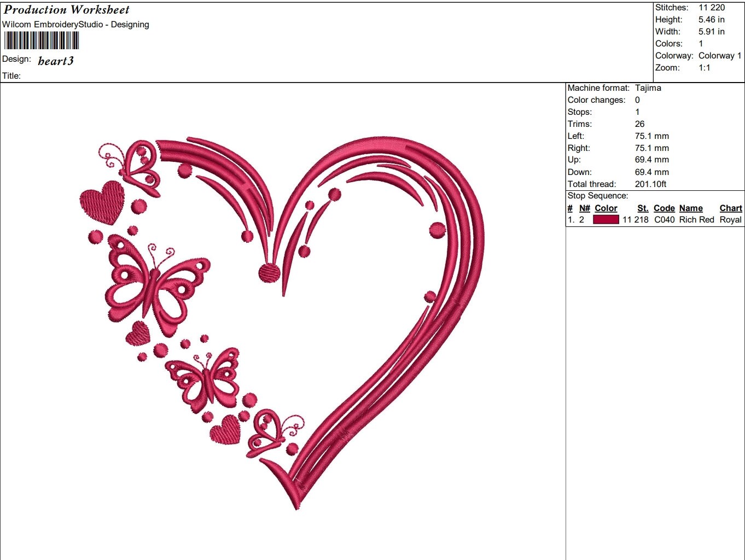
Task: Click the 'Title:' label
Action: 11,76
